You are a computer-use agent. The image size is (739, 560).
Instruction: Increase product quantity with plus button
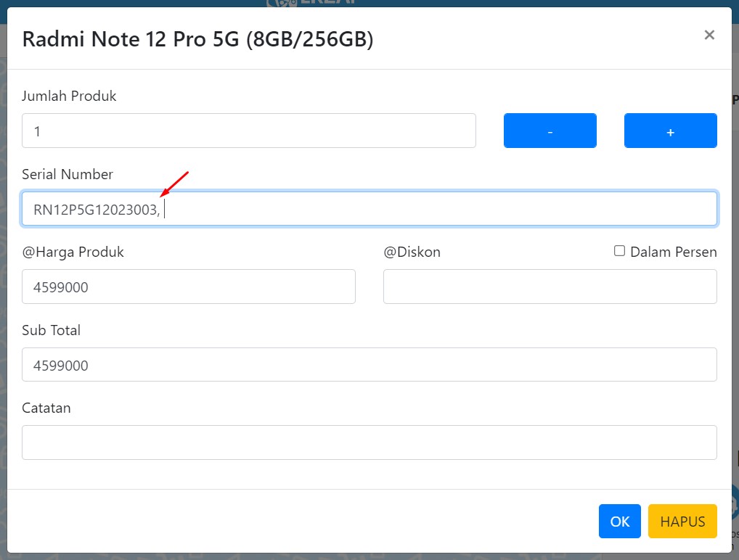(x=671, y=131)
